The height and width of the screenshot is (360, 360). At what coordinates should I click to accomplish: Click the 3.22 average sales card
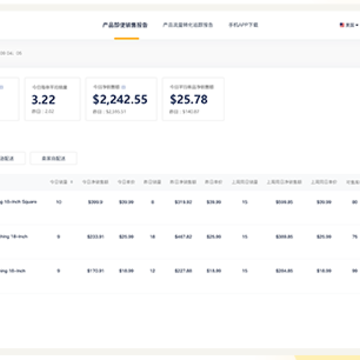point(52,99)
